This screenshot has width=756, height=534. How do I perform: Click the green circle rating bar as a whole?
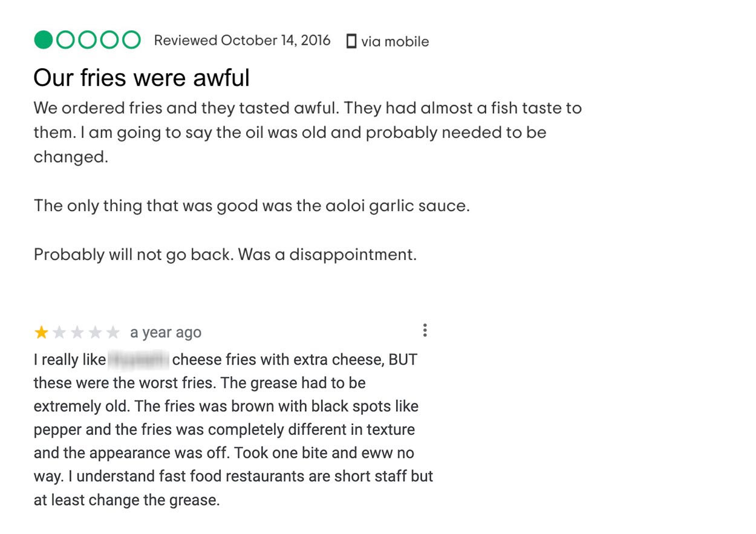(x=88, y=40)
